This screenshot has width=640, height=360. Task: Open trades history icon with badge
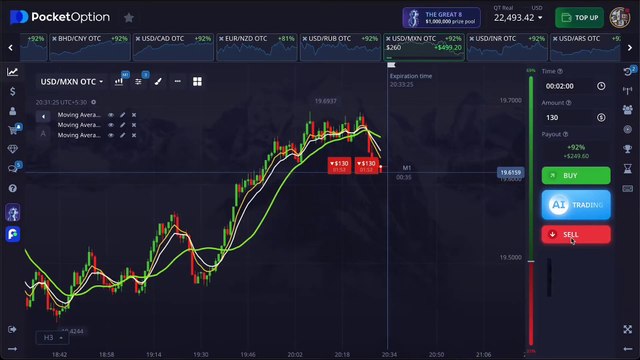(628, 71)
